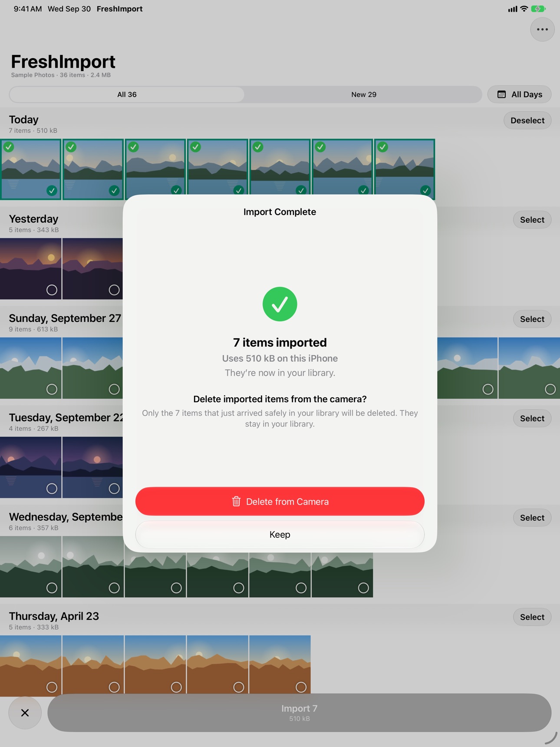Switch to the New 29 tab
Screen dimensions: 560x747
(x=363, y=94)
